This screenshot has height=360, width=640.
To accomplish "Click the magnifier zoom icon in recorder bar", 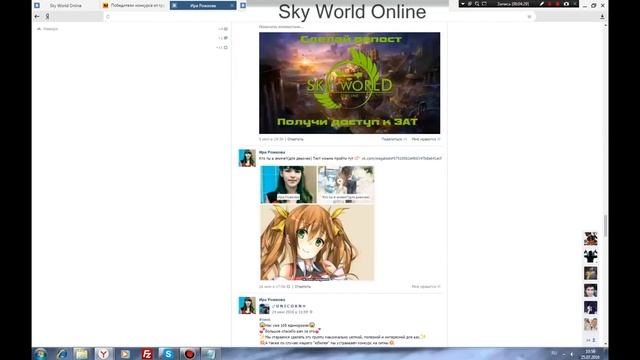I will pos(477,4).
